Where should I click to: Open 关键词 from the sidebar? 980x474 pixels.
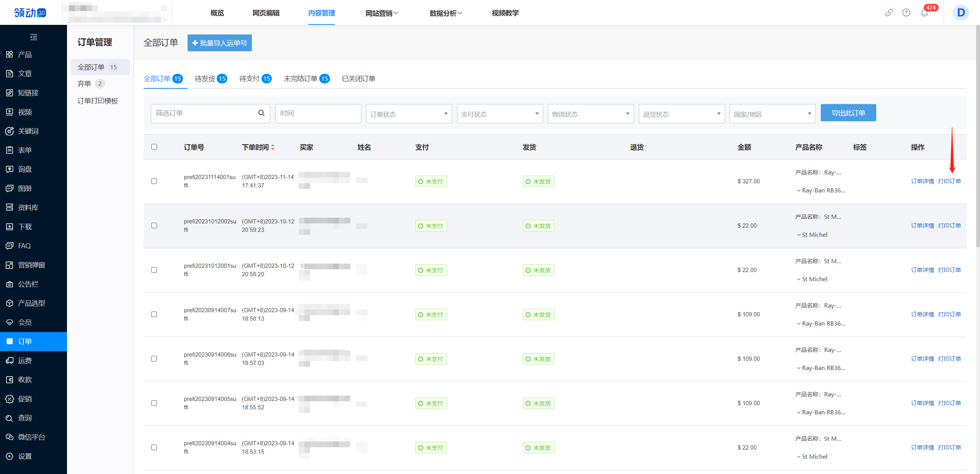(28, 131)
